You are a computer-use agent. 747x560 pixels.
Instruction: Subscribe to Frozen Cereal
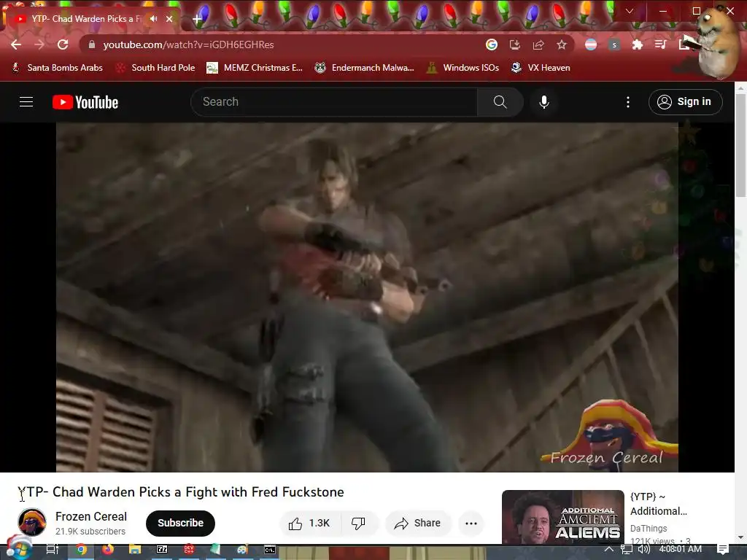coord(180,524)
